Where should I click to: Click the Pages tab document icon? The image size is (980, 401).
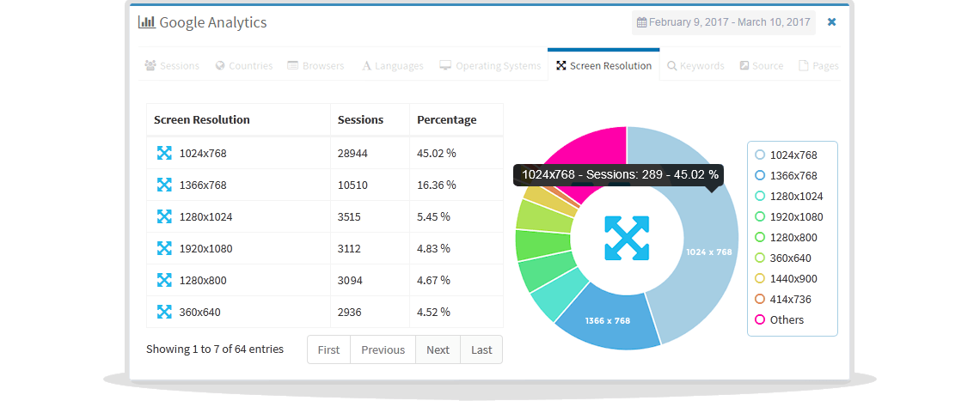804,65
